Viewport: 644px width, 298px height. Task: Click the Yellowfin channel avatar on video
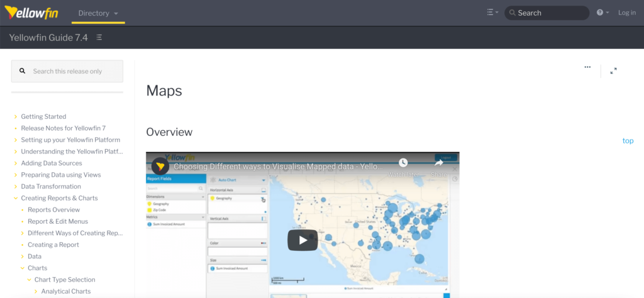tap(160, 166)
